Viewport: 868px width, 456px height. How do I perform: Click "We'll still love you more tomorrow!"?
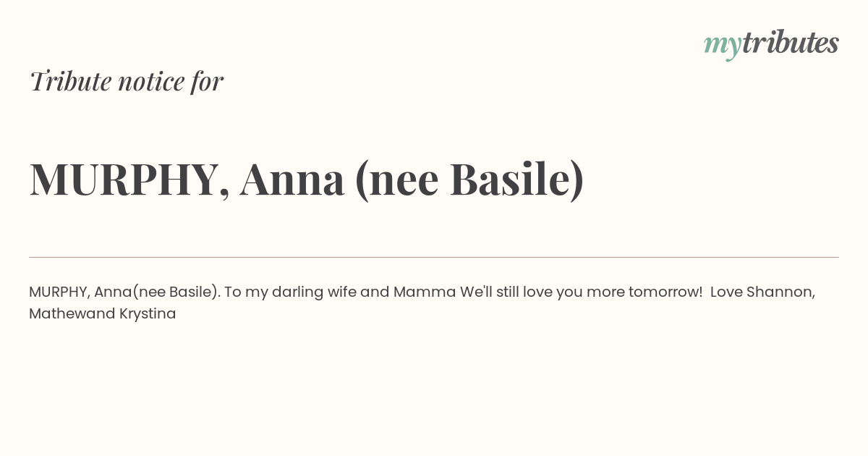tap(582, 292)
